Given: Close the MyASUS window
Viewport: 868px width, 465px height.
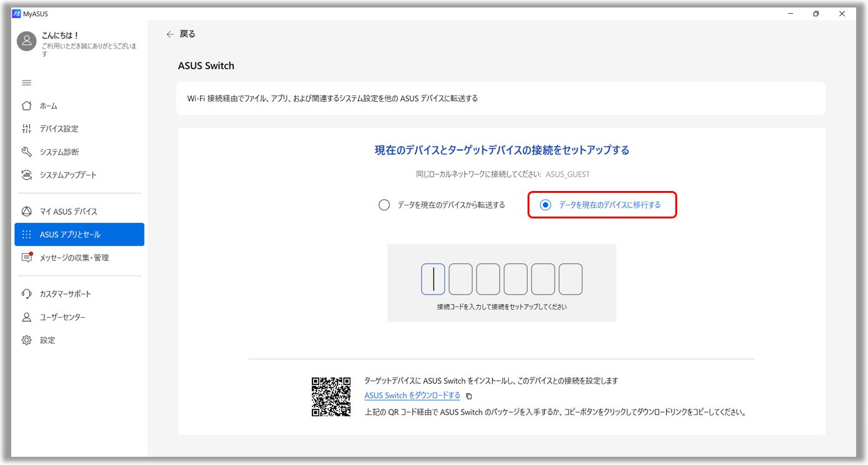Looking at the screenshot, I should pyautogui.click(x=842, y=14).
